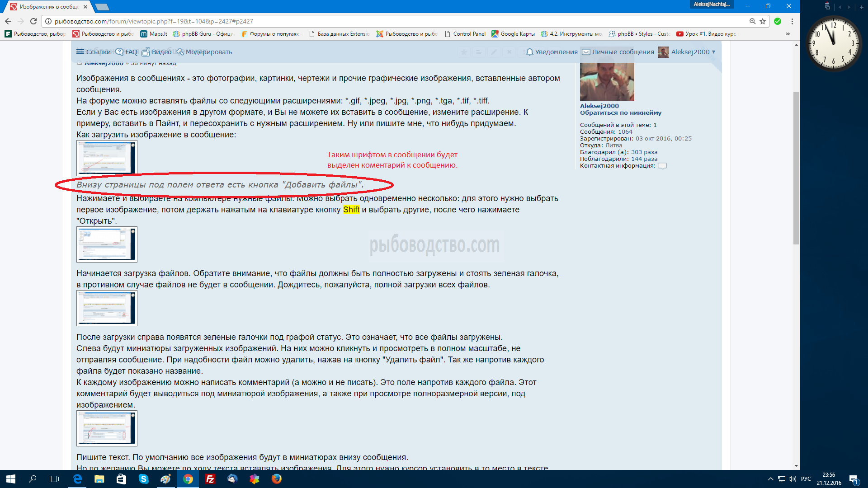Open Task View on the taskbar
868x488 pixels.
(x=54, y=479)
